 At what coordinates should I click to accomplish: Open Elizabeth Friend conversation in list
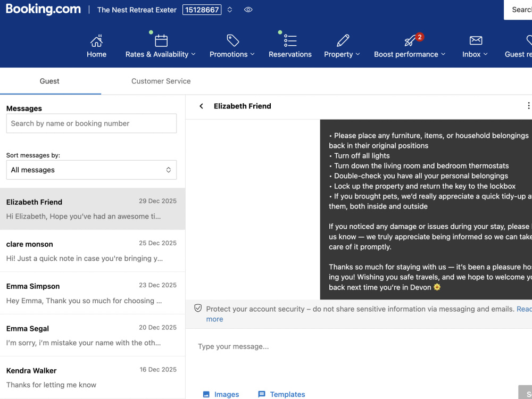click(x=93, y=209)
